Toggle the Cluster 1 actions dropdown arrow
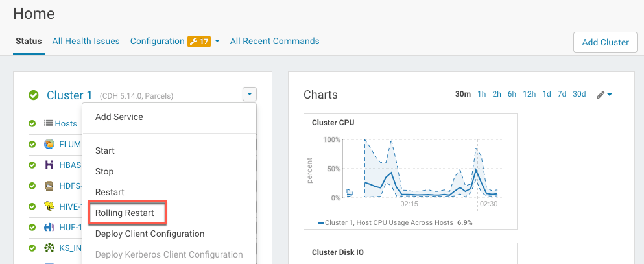 [250, 94]
